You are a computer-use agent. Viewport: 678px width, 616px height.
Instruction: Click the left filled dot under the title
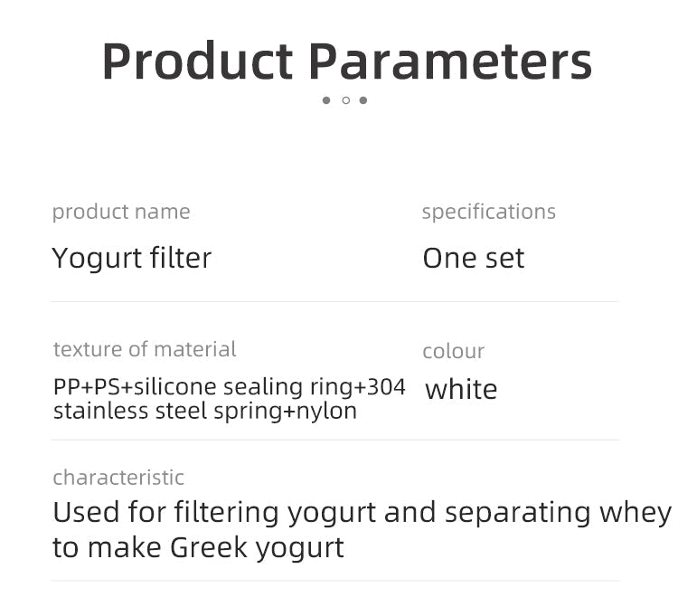[x=326, y=100]
